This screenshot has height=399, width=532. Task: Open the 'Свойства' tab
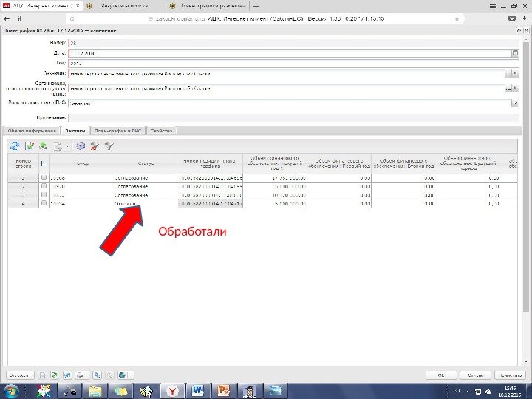point(161,131)
